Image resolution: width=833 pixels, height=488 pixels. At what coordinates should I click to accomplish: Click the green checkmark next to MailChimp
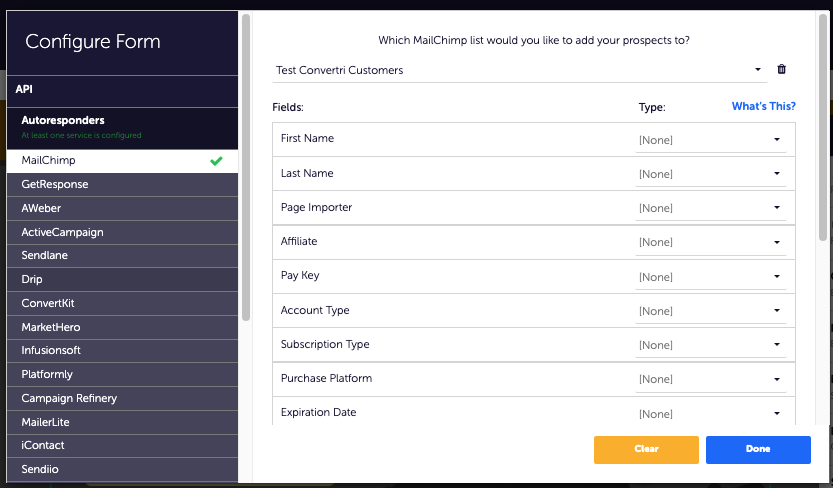coord(216,161)
